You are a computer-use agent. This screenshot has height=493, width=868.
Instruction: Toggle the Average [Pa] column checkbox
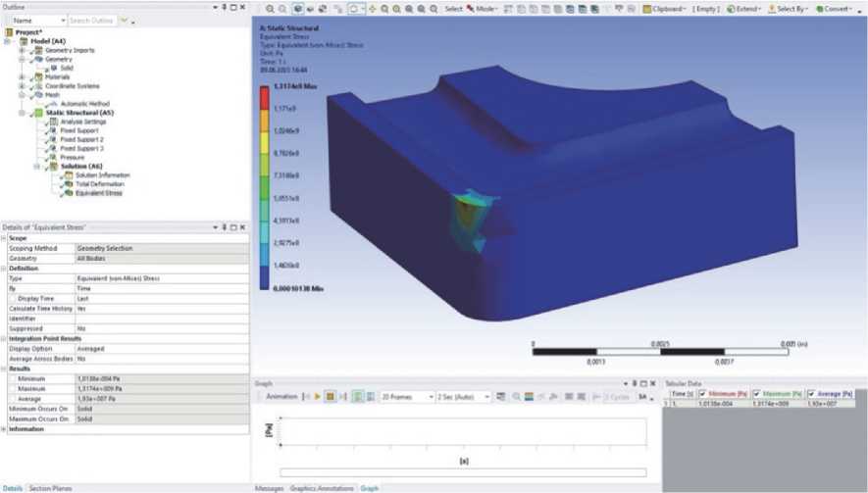pyautogui.click(x=811, y=394)
